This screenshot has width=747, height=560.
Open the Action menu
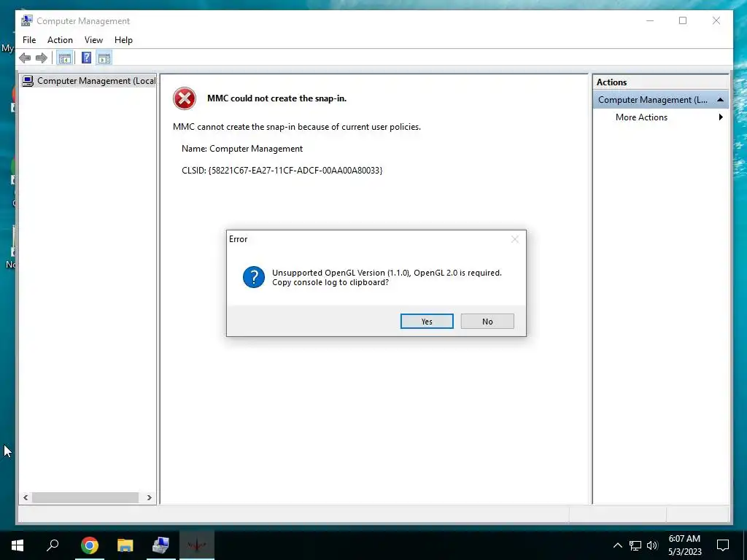pos(60,40)
